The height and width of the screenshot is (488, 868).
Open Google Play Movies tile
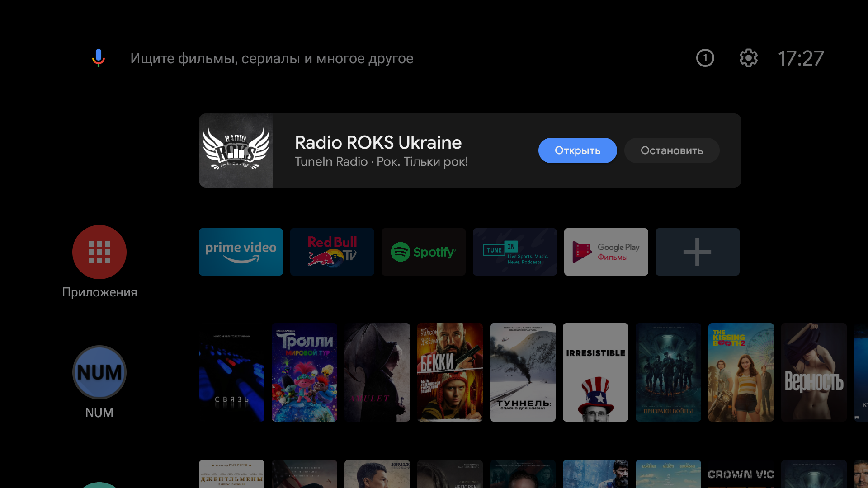(606, 252)
